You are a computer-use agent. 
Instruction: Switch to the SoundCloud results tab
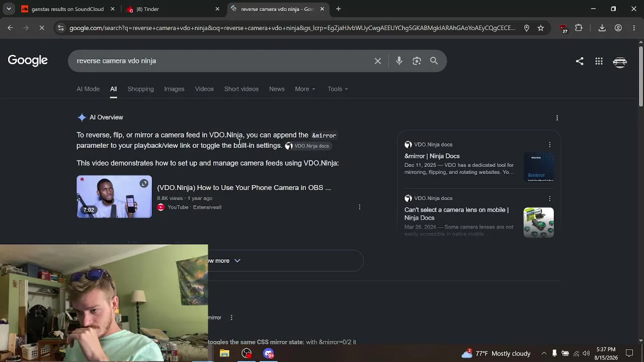(67, 9)
